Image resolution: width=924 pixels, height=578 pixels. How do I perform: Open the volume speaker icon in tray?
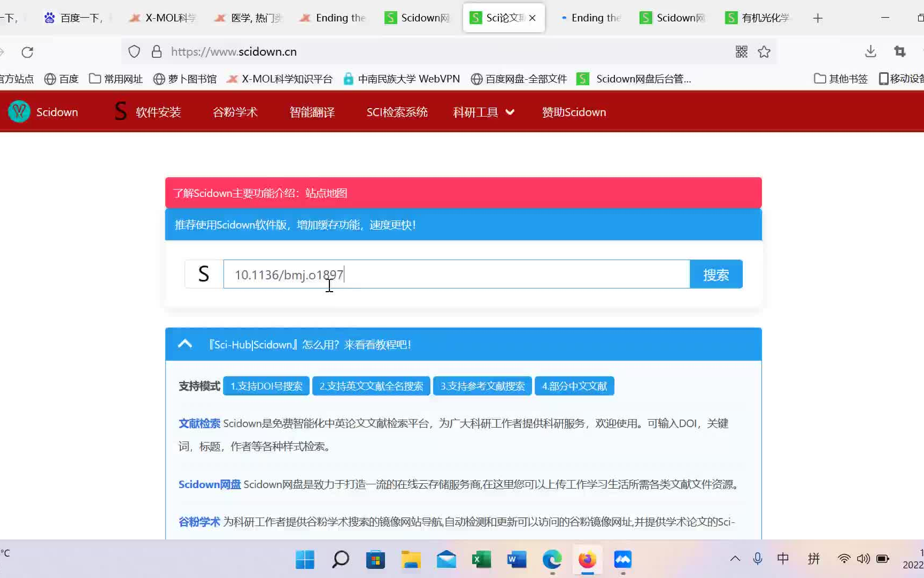click(x=863, y=559)
